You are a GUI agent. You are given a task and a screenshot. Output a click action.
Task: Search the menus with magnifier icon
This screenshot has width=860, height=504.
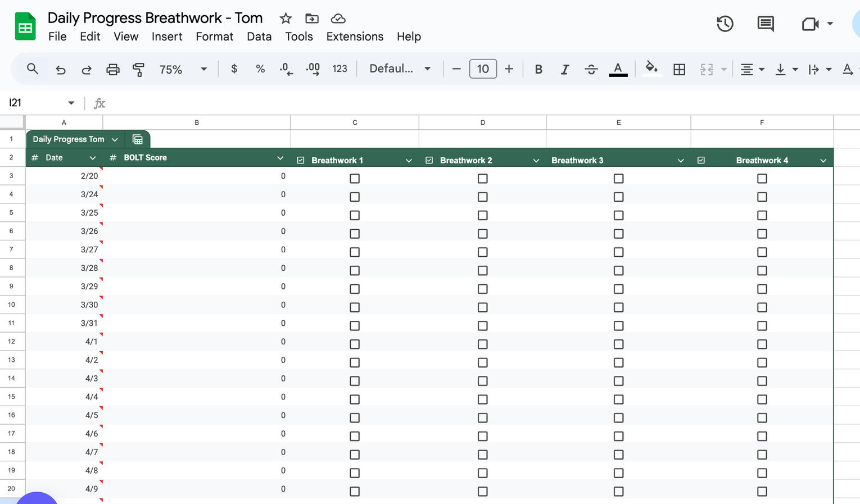pyautogui.click(x=33, y=69)
